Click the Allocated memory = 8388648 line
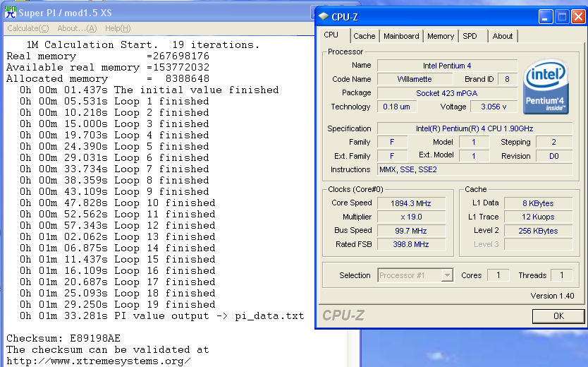Image resolution: width=588 pixels, height=367 pixels. pyautogui.click(x=108, y=79)
